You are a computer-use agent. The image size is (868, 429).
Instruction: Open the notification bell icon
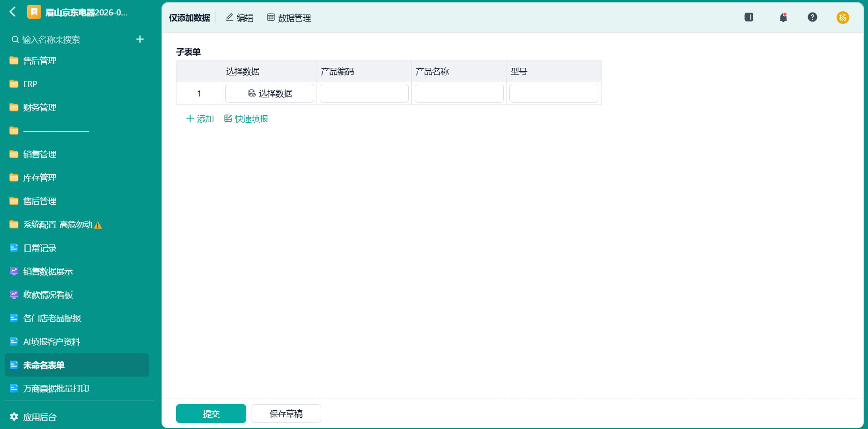tap(783, 17)
